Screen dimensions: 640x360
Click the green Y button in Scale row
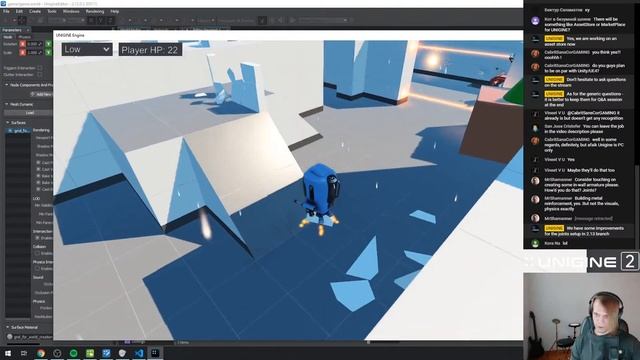[49, 52]
